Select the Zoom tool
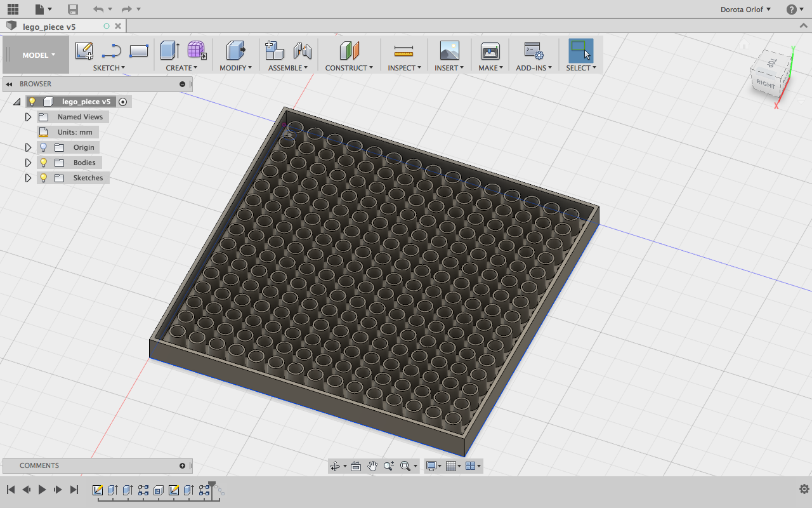This screenshot has height=508, width=812. coord(389,465)
